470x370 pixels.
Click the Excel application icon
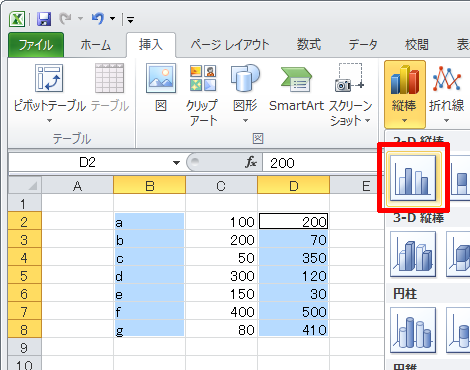[17, 19]
